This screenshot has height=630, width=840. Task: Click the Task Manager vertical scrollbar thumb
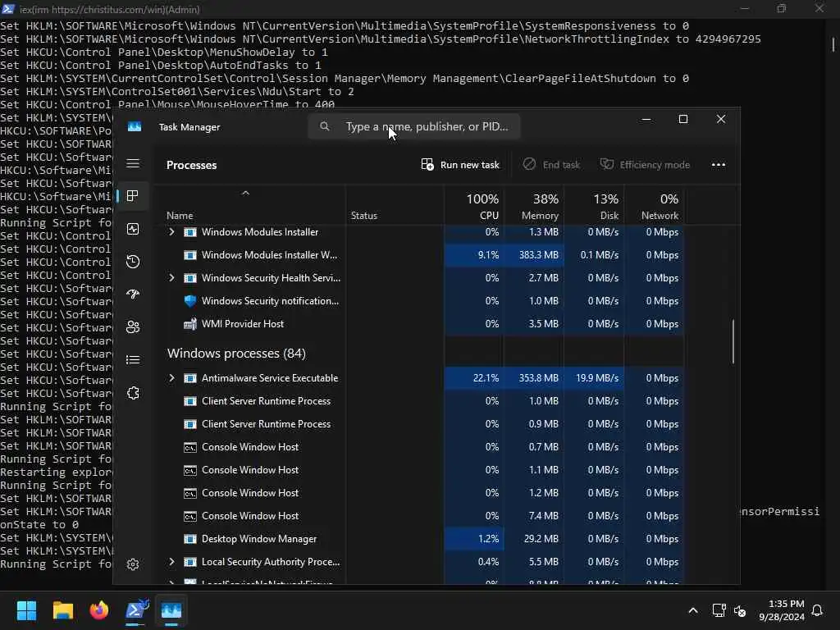(x=733, y=342)
